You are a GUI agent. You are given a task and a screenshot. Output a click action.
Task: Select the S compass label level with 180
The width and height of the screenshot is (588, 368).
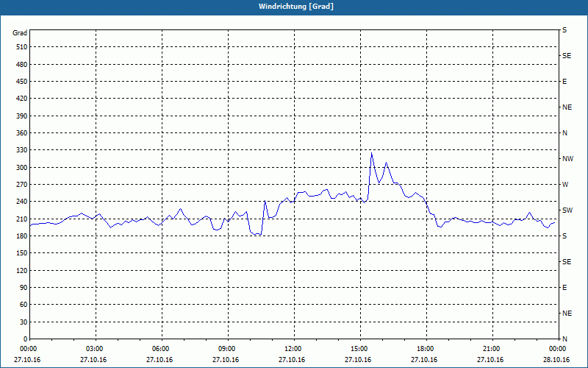[564, 236]
